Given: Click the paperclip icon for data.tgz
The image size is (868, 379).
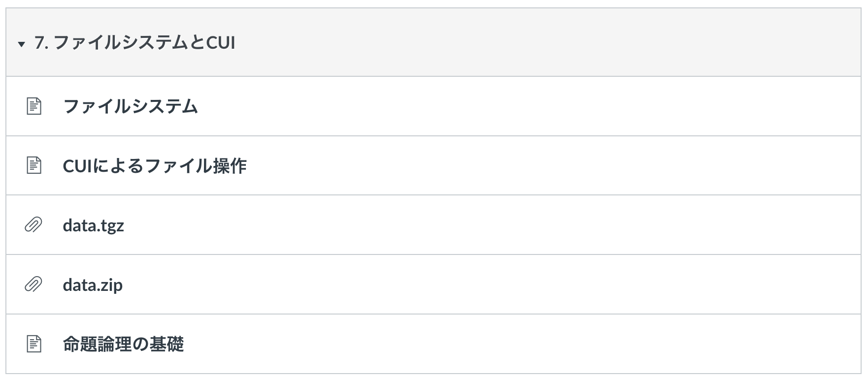Looking at the screenshot, I should pos(33,225).
